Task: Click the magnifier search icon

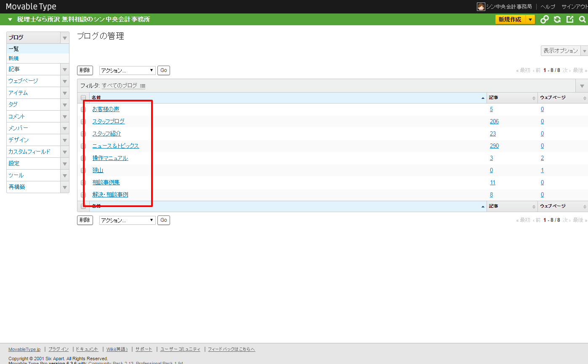Action: (x=582, y=19)
